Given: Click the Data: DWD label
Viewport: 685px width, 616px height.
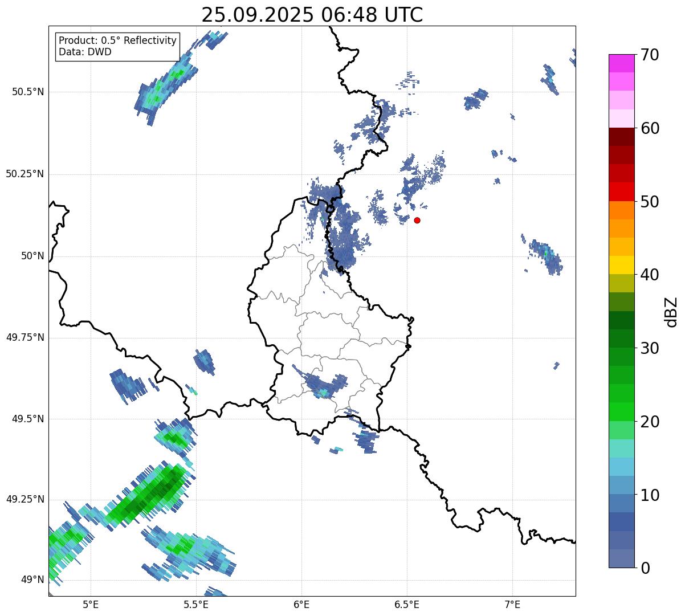Looking at the screenshot, I should [x=85, y=52].
